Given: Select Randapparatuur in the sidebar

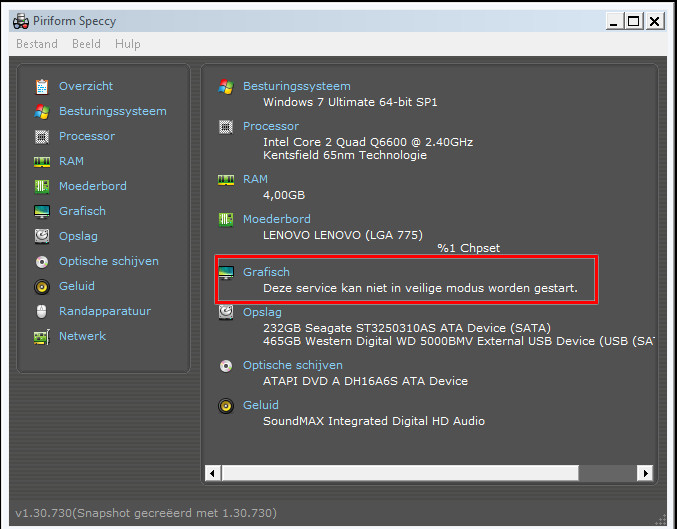Looking at the screenshot, I should tap(105, 311).
